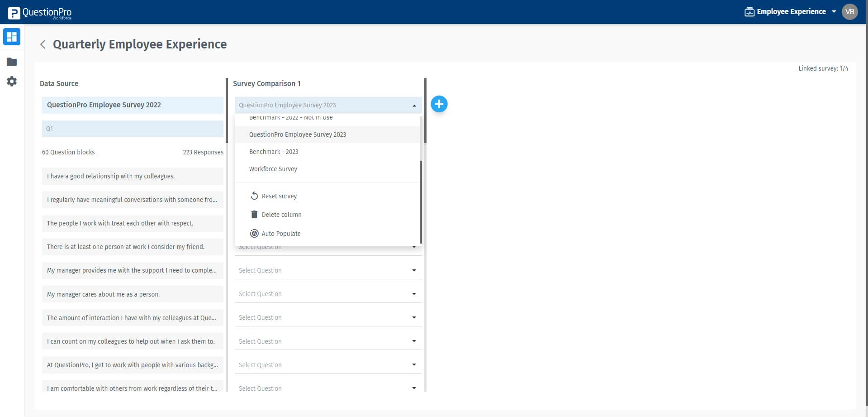This screenshot has height=417, width=868.
Task: Click the QuestionPro Workforce logo
Action: click(x=40, y=13)
